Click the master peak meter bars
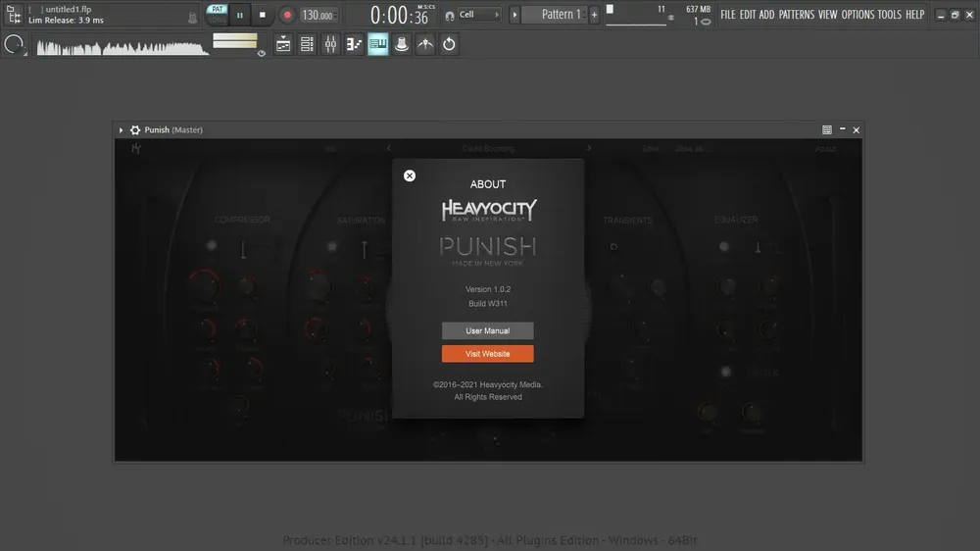 click(235, 41)
